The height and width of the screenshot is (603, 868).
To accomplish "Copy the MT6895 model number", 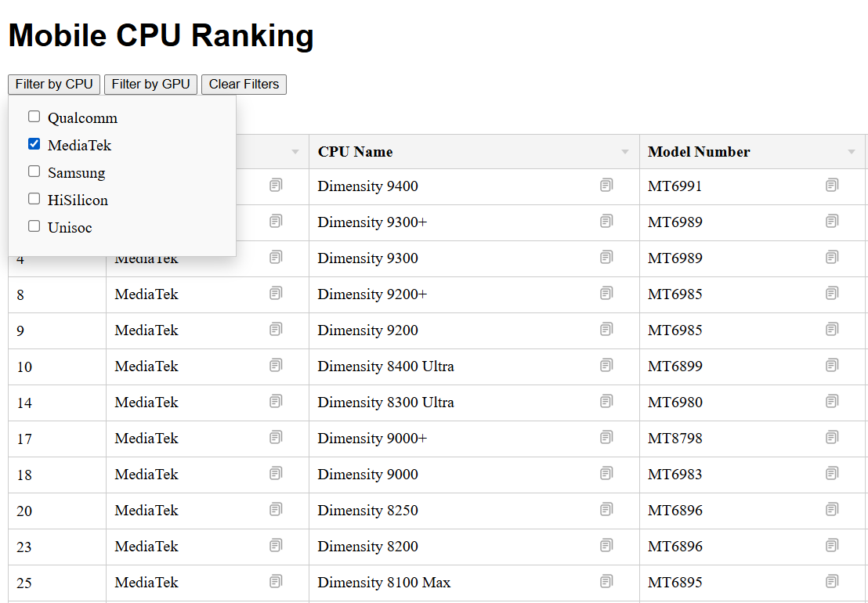I will coord(831,581).
